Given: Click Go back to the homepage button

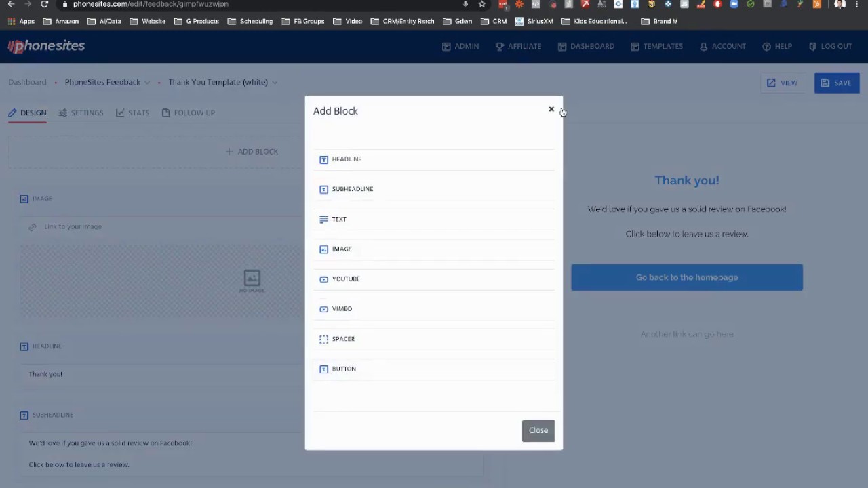Looking at the screenshot, I should click(x=687, y=277).
